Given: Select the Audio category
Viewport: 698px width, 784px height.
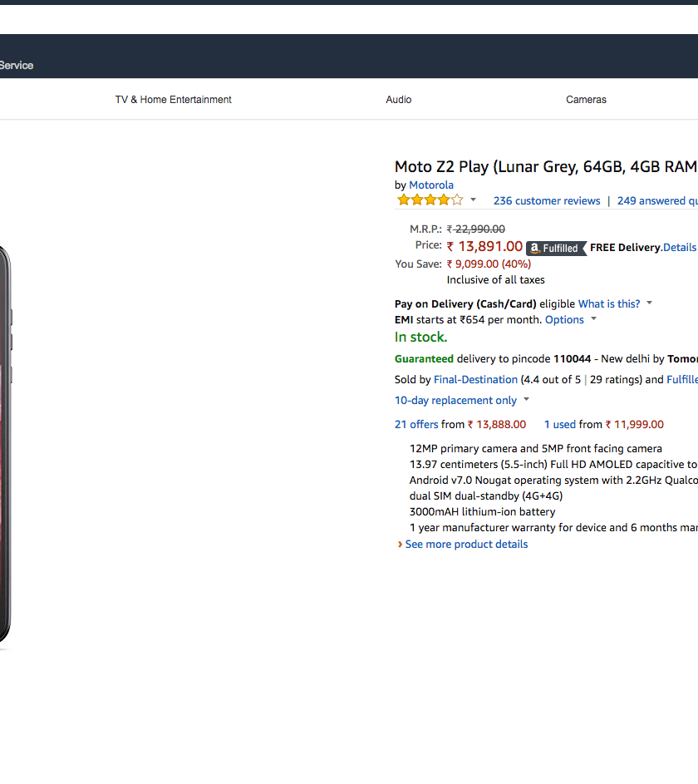Looking at the screenshot, I should [x=399, y=100].
